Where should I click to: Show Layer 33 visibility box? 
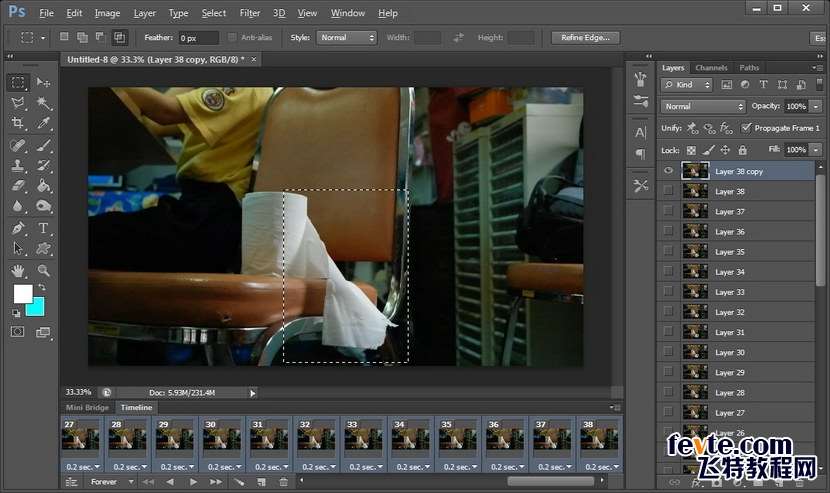tap(668, 291)
